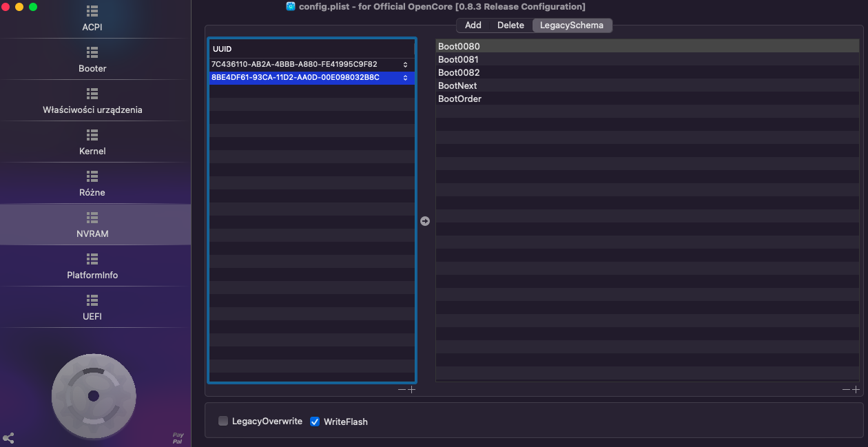Select the BootNext entry
This screenshot has height=447, width=868.
(x=648, y=85)
